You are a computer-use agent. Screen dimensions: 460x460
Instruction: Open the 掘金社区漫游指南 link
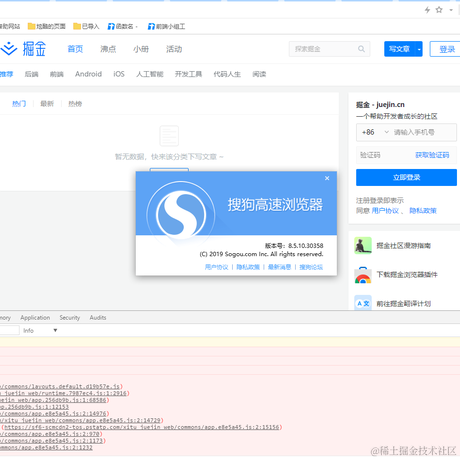click(x=403, y=246)
